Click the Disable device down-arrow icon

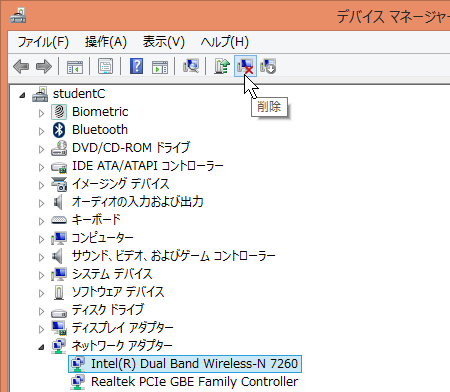268,66
